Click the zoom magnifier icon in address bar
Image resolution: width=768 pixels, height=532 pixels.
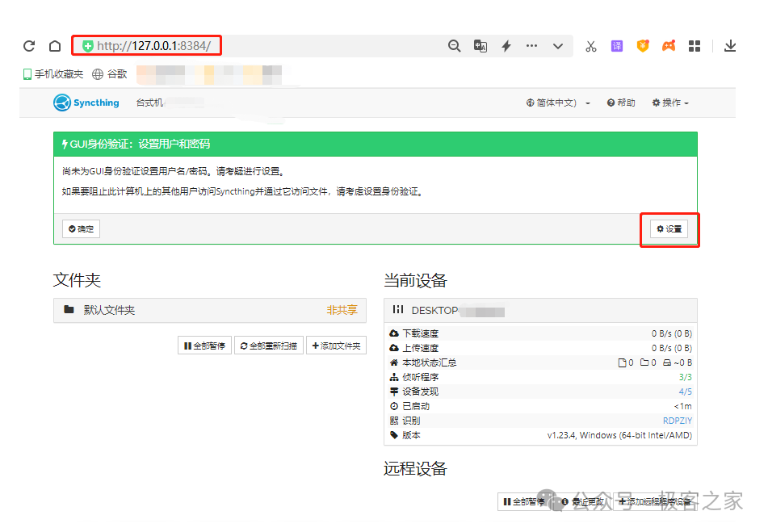tap(455, 46)
